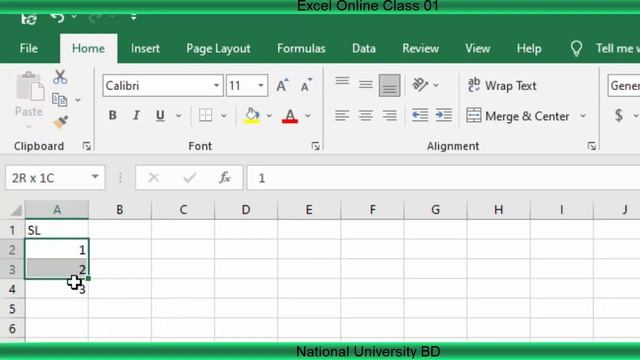Open the Formulas tab

coord(301,48)
